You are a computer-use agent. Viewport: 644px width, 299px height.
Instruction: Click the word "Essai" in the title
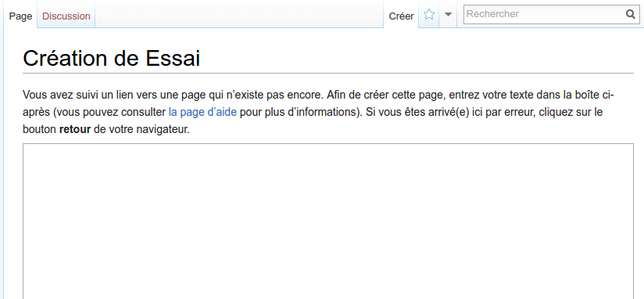173,59
